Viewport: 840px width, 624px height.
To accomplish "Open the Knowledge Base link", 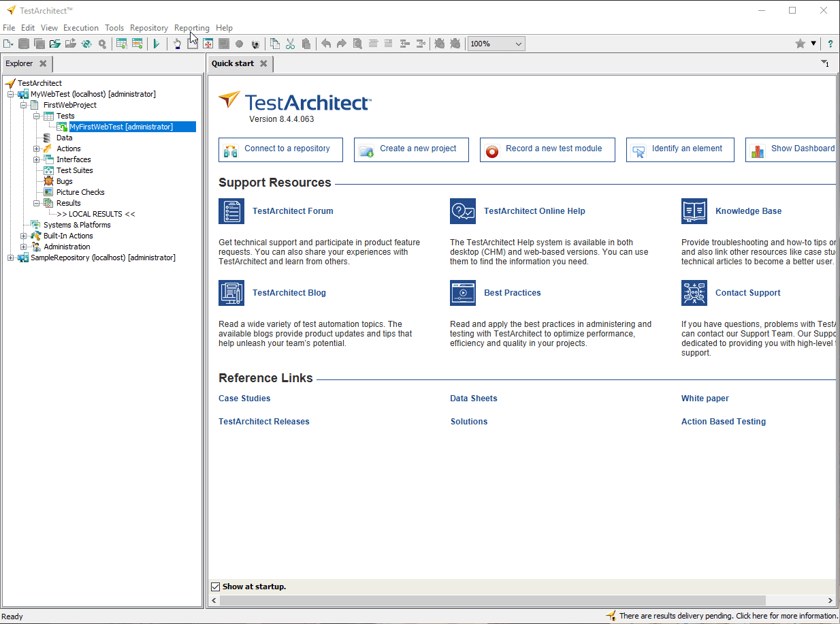I will [748, 211].
